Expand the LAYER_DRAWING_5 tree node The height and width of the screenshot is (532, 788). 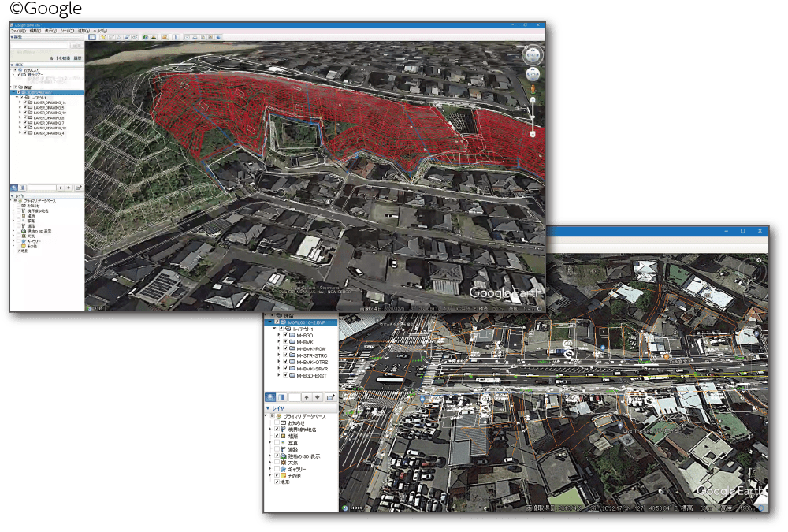coord(20,108)
